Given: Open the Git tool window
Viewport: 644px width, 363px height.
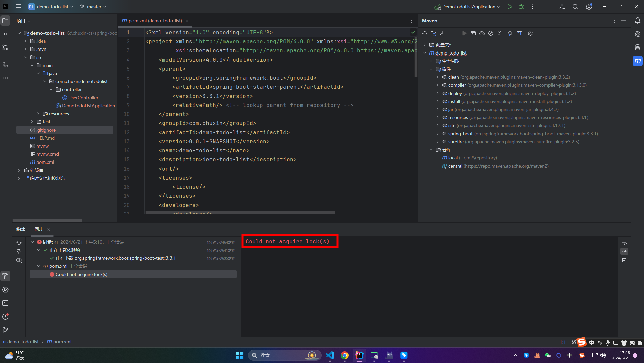Looking at the screenshot, I should pos(5,330).
